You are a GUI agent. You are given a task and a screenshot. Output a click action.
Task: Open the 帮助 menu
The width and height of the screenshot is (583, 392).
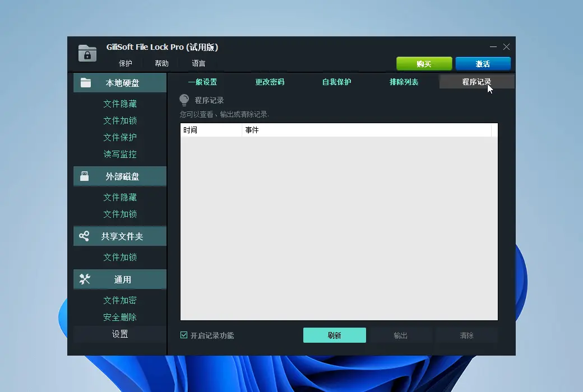tap(162, 63)
